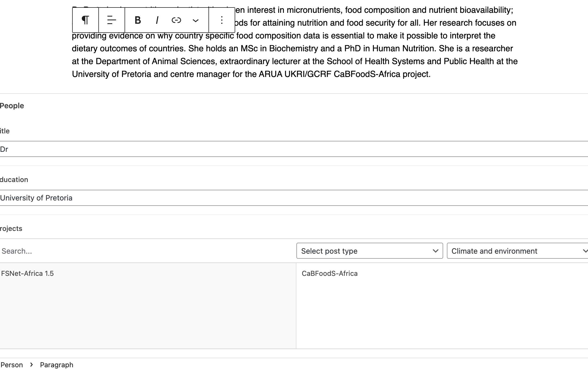Image resolution: width=588 pixels, height=371 pixels.
Task: Open block options three-dot menu
Action: tap(222, 20)
